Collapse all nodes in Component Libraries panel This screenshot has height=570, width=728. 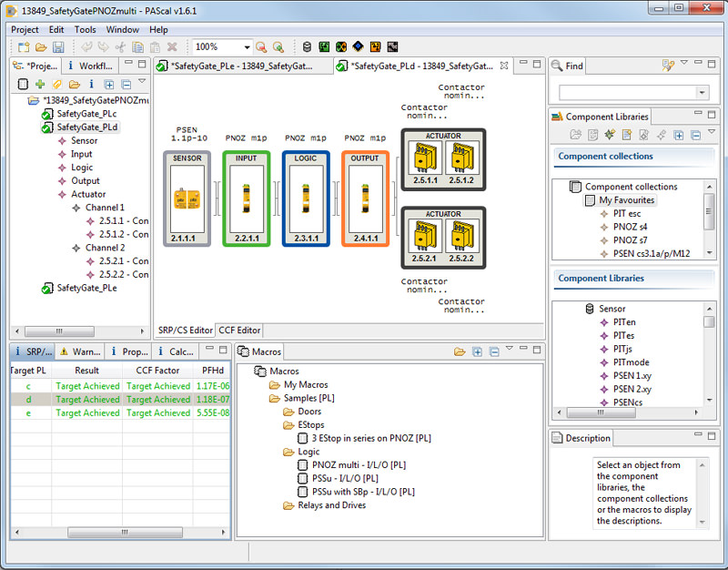click(x=695, y=135)
